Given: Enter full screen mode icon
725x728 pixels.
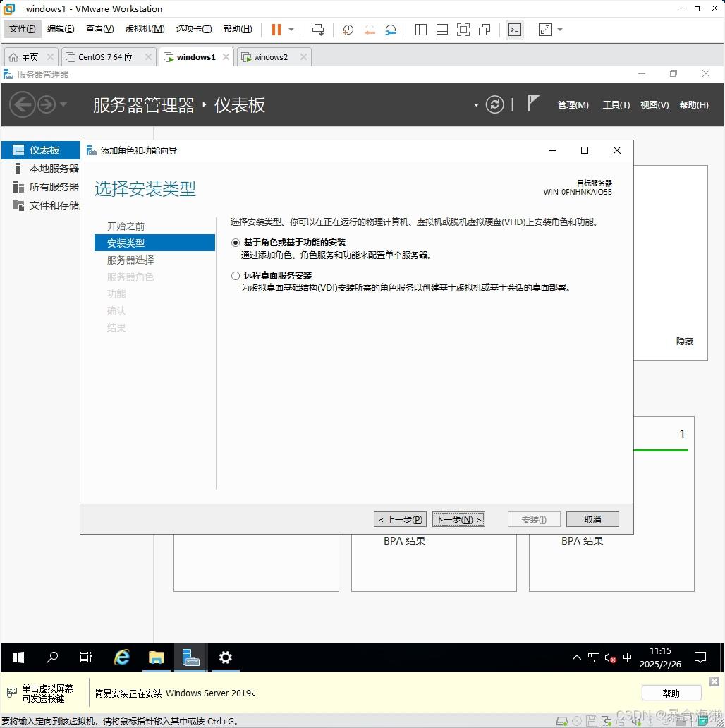Looking at the screenshot, I should coord(463,30).
